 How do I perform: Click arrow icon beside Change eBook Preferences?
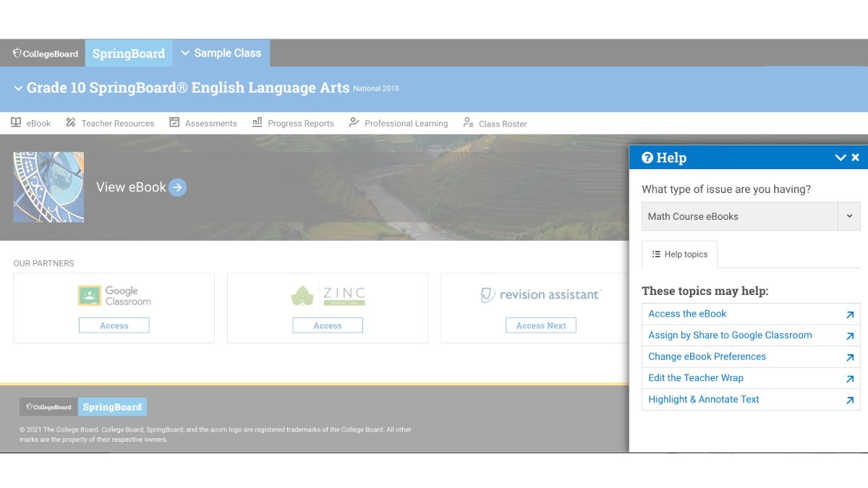click(x=850, y=358)
